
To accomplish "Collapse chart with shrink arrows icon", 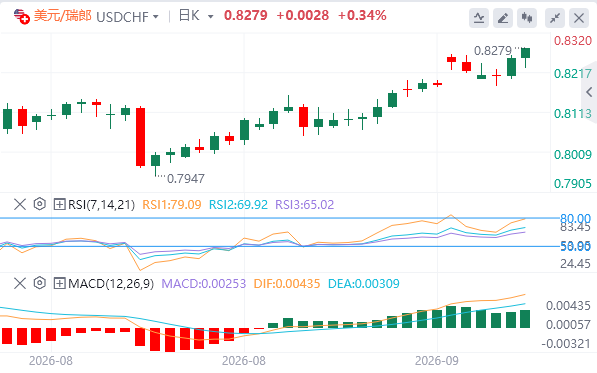I will tap(555, 18).
